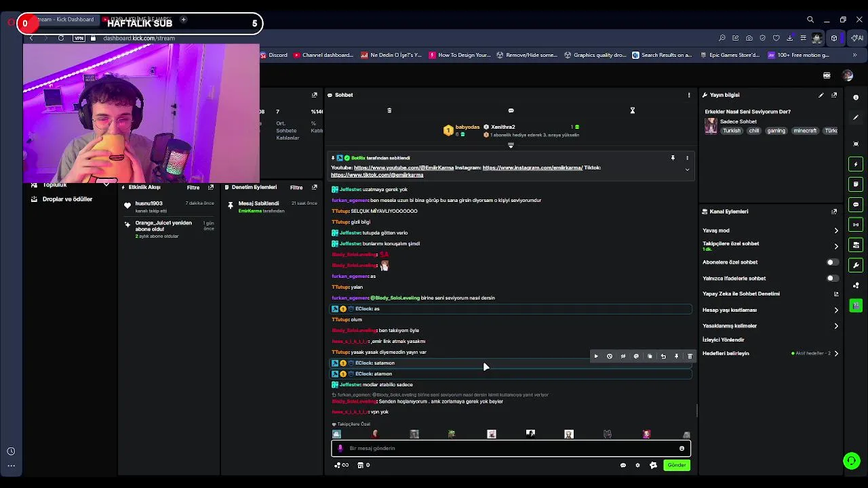The height and width of the screenshot is (488, 868).
Task: Click the 'gaming' tag in stream info
Action: (776, 131)
